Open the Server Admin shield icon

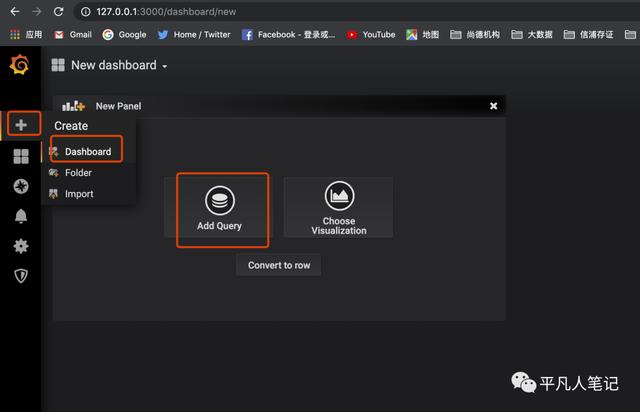[21, 276]
